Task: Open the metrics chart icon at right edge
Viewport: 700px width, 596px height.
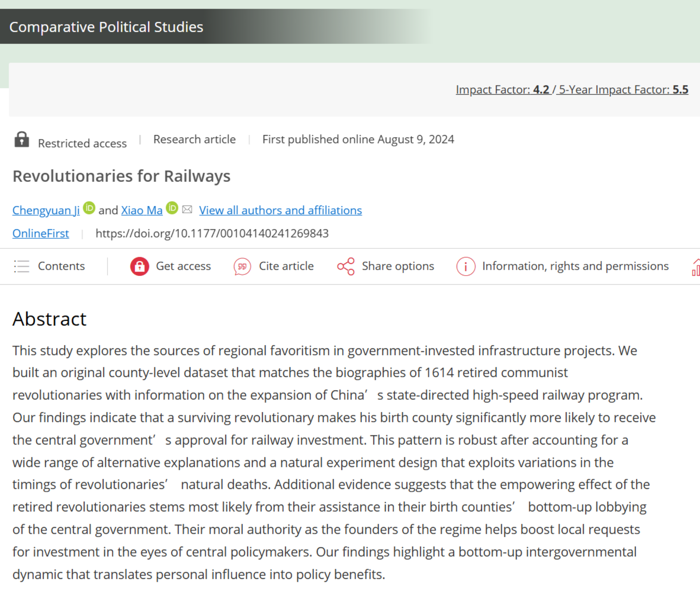Action: [695, 267]
